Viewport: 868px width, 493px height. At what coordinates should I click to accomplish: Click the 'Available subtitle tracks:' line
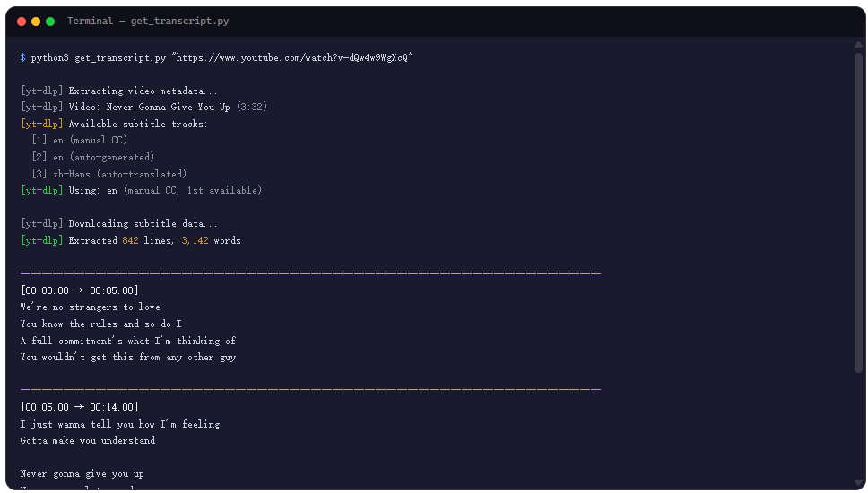tap(114, 124)
